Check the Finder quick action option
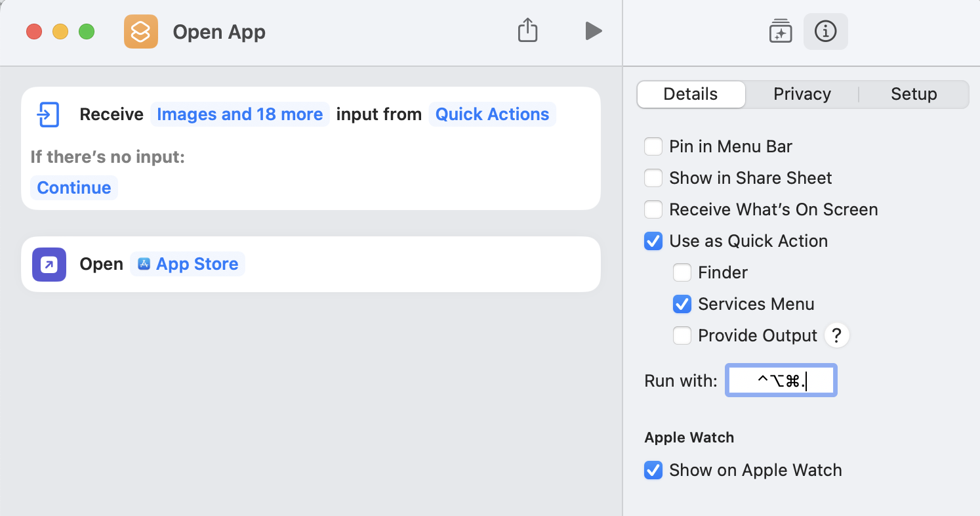Image resolution: width=980 pixels, height=516 pixels. 682,272
